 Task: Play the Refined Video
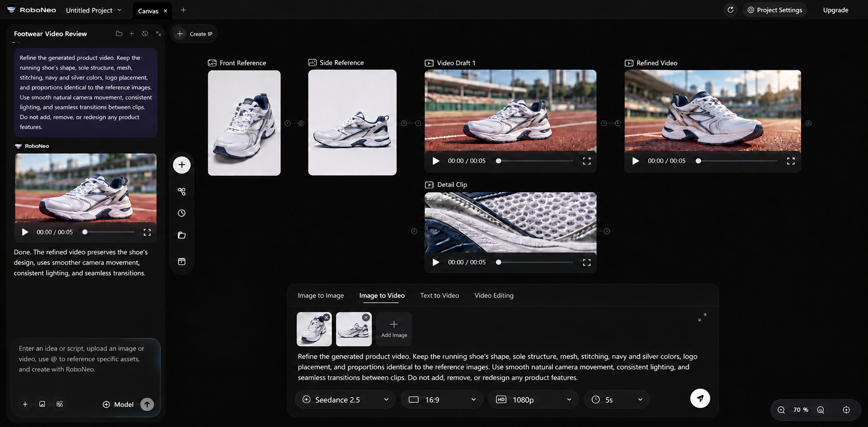pyautogui.click(x=635, y=161)
